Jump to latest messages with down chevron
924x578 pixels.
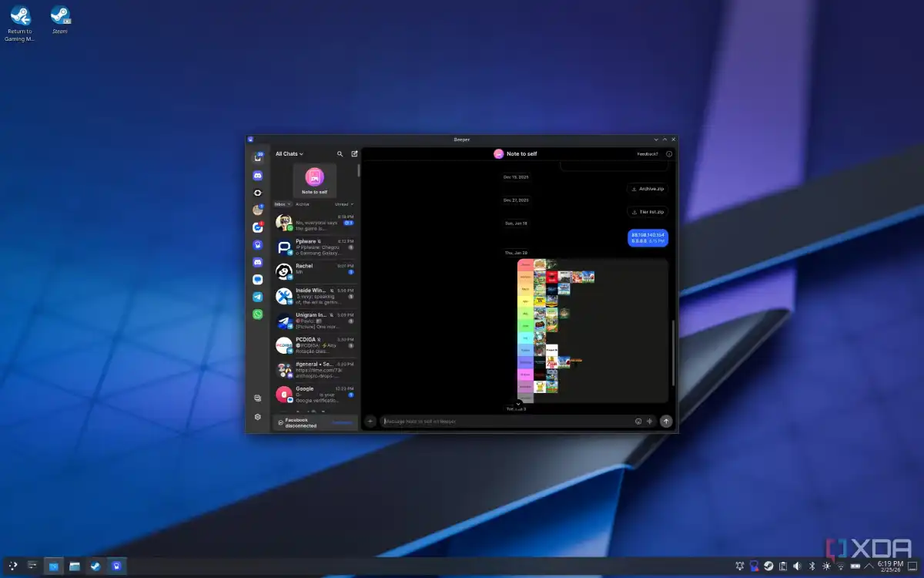coord(518,403)
